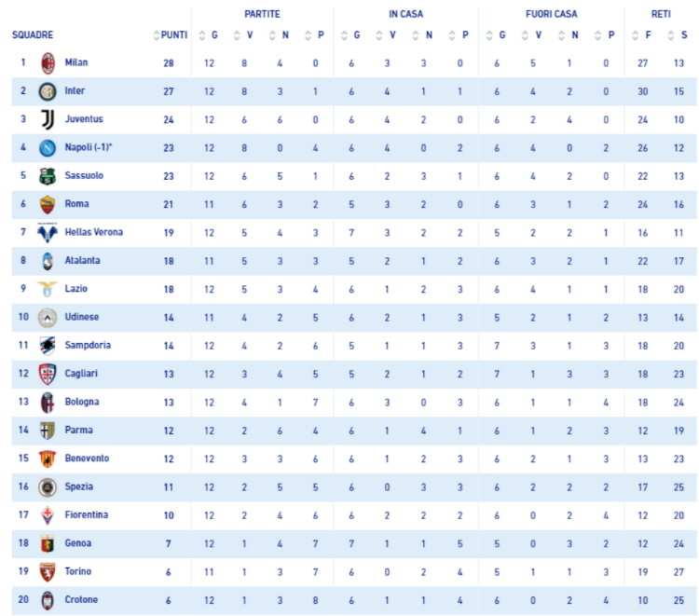This screenshot has height=616, width=699.
Task: Sort by the F column under RETI
Action: [641, 35]
